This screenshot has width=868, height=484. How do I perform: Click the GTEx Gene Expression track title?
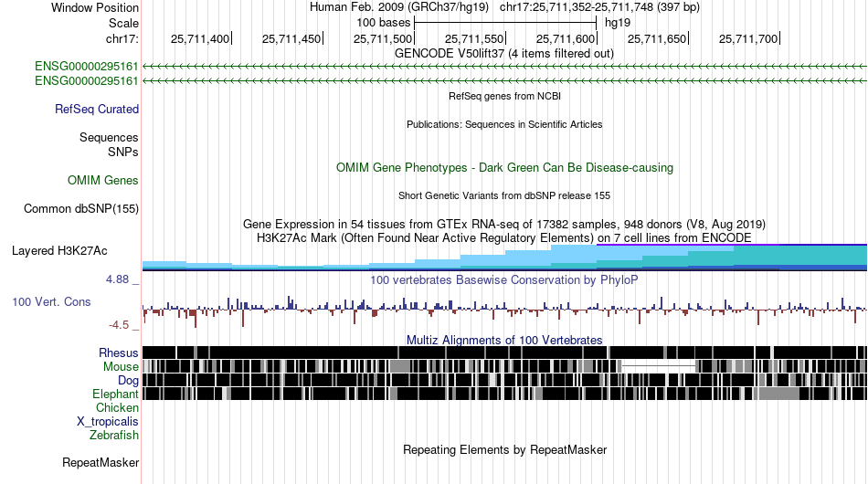(x=504, y=224)
